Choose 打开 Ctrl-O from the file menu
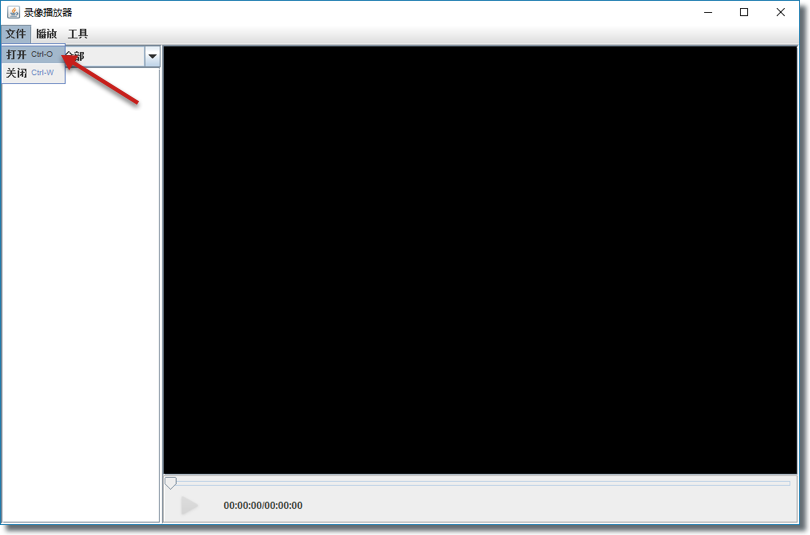 [34, 54]
